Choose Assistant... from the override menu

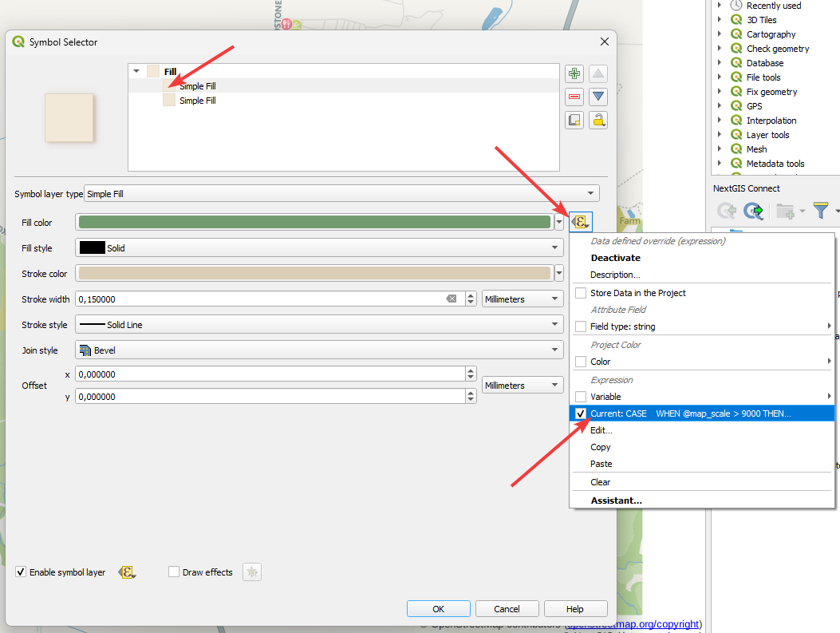[616, 500]
